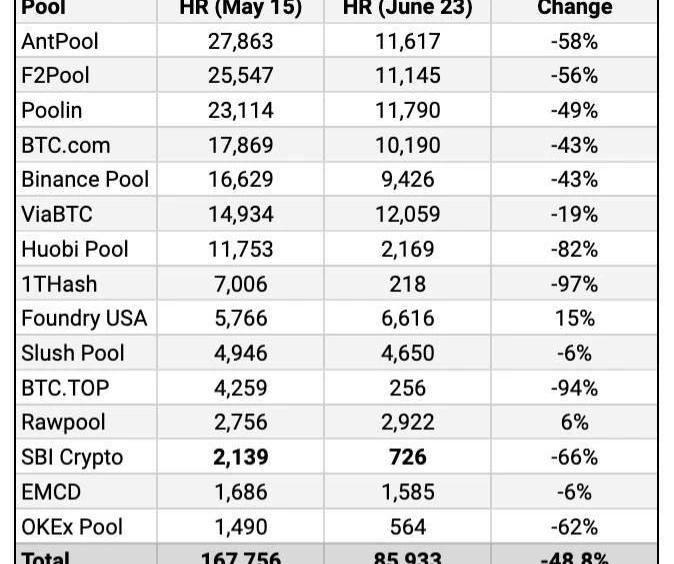674x564 pixels.
Task: Click the 1THash -97% change cell
Action: tap(574, 284)
